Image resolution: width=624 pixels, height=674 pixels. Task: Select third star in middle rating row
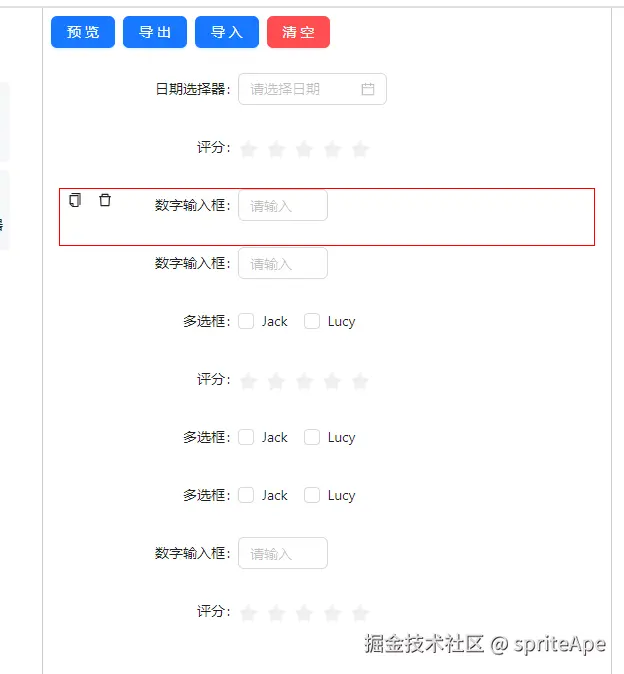click(304, 381)
